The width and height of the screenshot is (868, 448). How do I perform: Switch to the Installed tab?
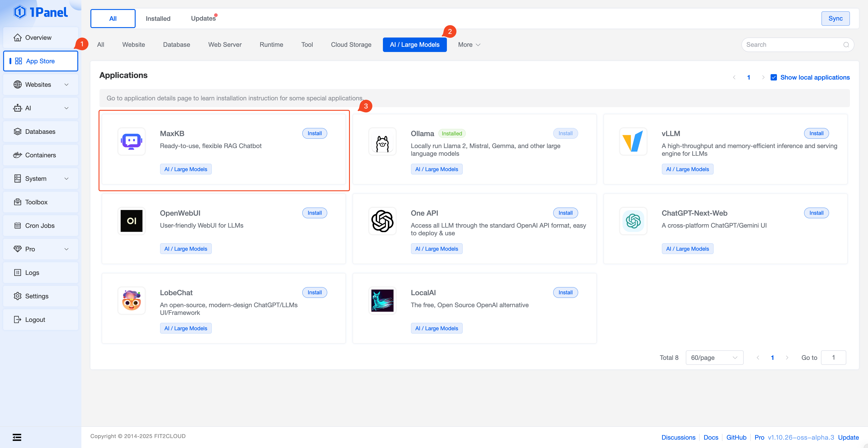[x=158, y=19]
